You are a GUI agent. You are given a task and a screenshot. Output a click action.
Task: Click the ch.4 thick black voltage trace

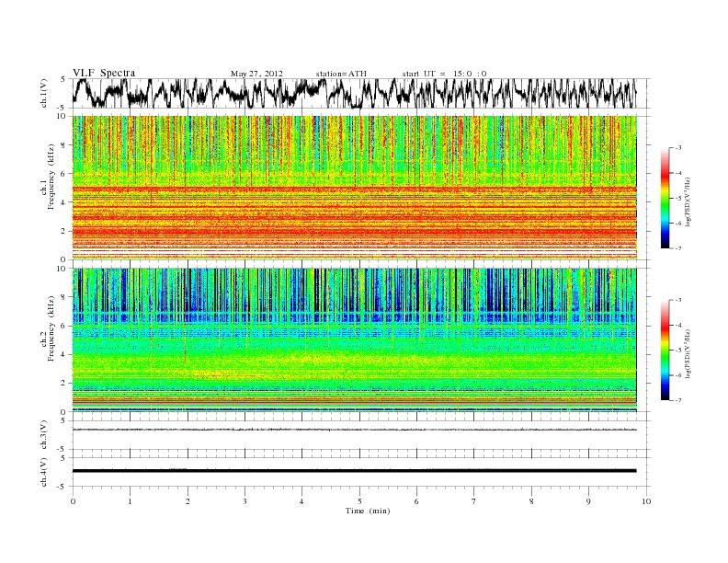tap(354, 471)
